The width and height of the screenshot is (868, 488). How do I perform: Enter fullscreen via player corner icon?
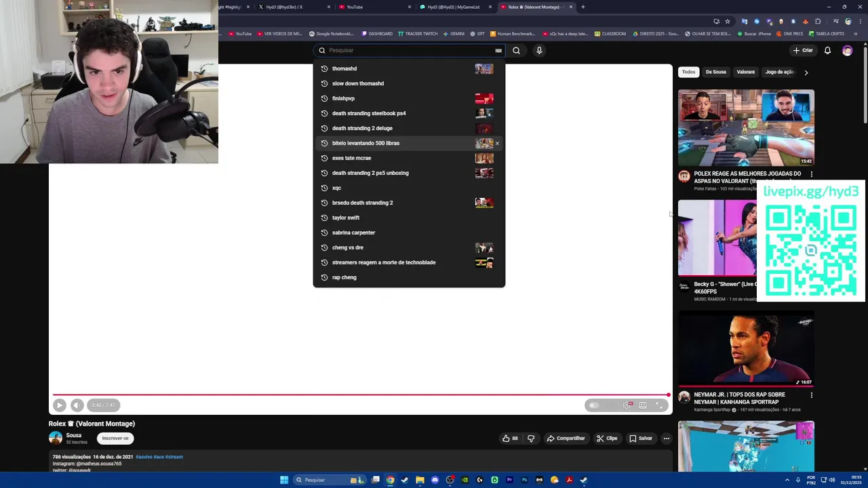[659, 405]
